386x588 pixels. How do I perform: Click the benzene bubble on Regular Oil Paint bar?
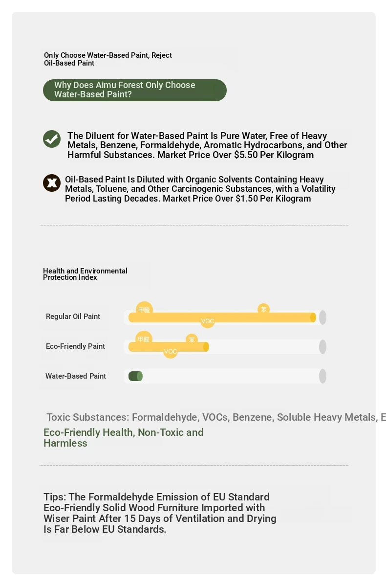pos(264,309)
